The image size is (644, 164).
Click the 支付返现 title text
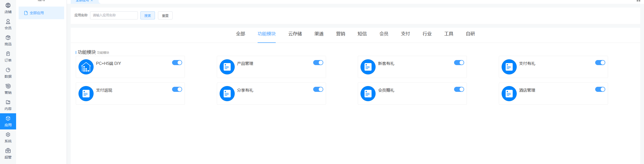pos(104,90)
